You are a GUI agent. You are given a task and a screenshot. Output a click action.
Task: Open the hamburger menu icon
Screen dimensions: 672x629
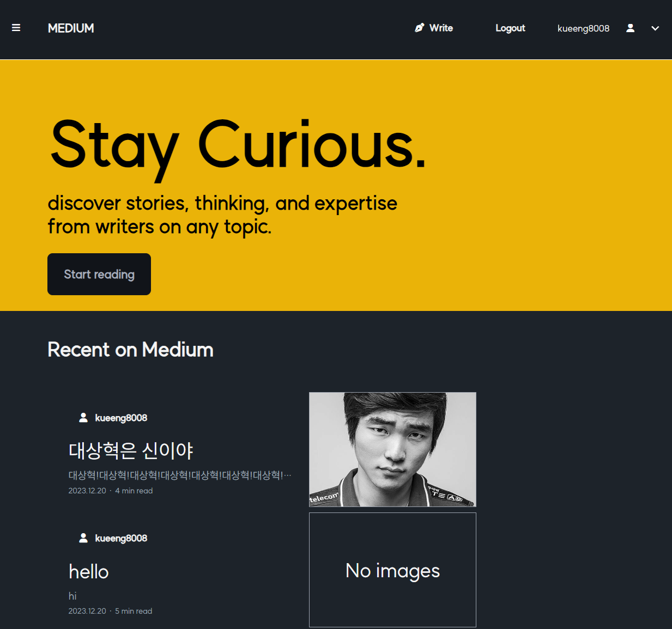coord(16,28)
